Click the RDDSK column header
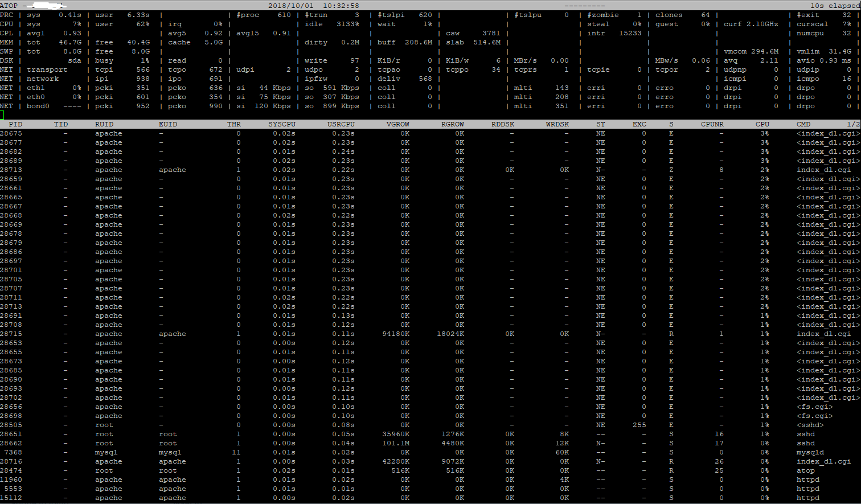The height and width of the screenshot is (504, 861). click(503, 124)
